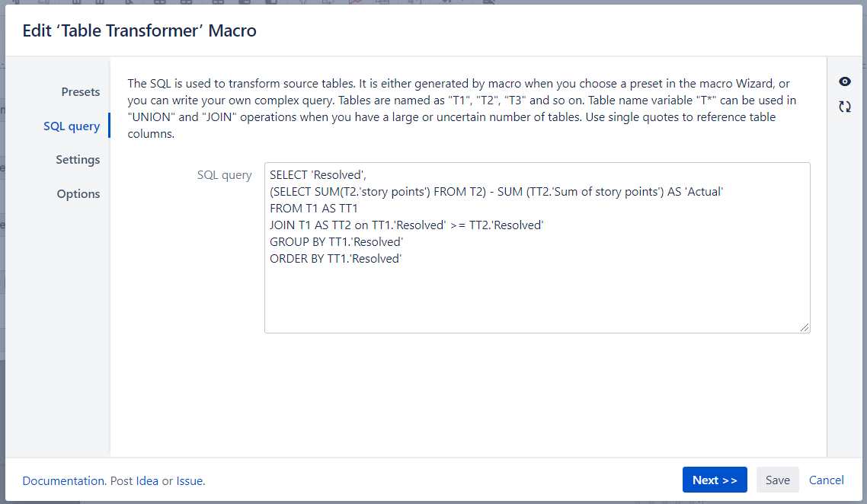The image size is (867, 504).
Task: Cancel the macro edit dialog
Action: 826,480
